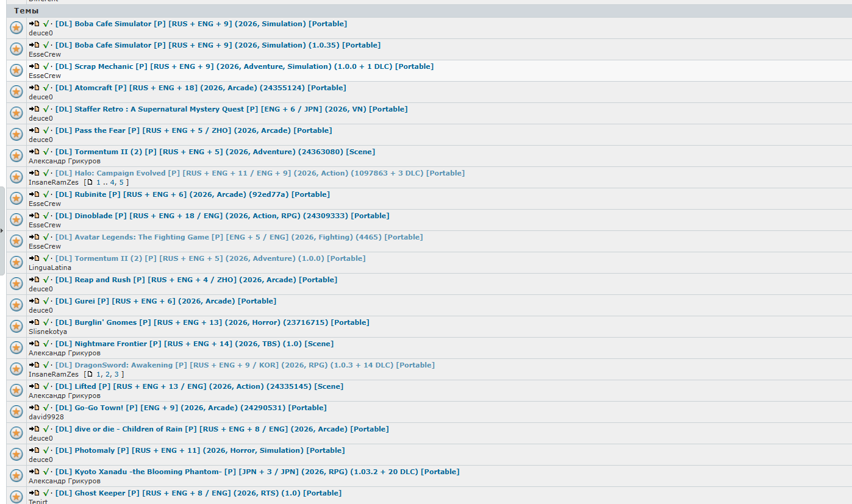Screen dimensions: 852x504
Task: Open Staffer Retro: A Supernatural Mystery Quest topic
Action: [232, 109]
